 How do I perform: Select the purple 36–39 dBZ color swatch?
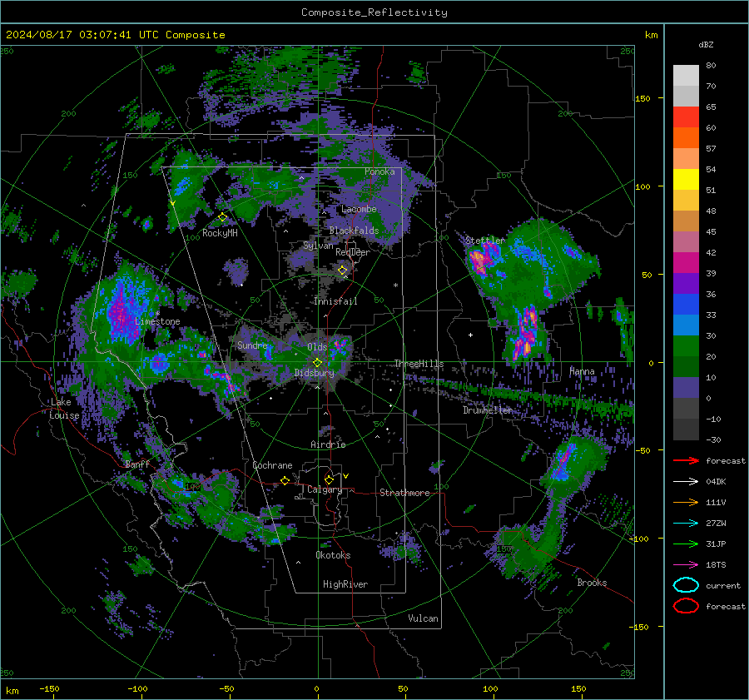point(686,284)
